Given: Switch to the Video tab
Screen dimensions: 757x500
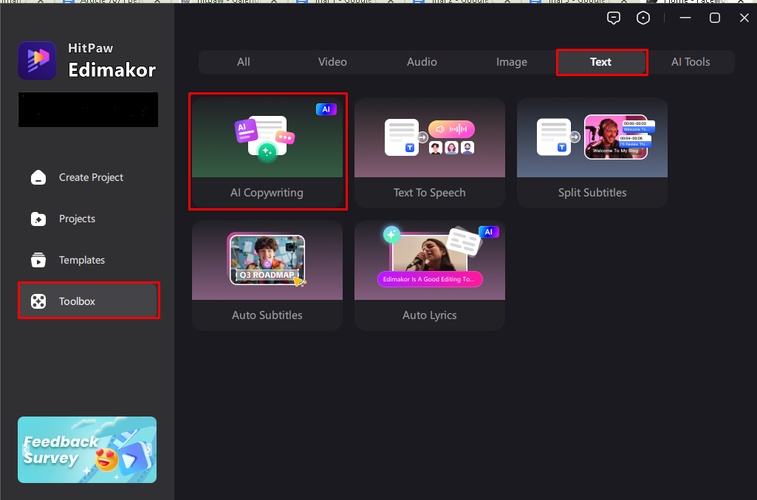Looking at the screenshot, I should (x=332, y=62).
